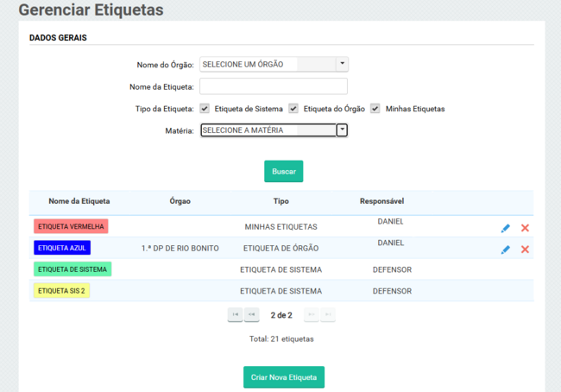
Task: Delete the ETIQUETA VERMELHA row
Action: point(525,228)
